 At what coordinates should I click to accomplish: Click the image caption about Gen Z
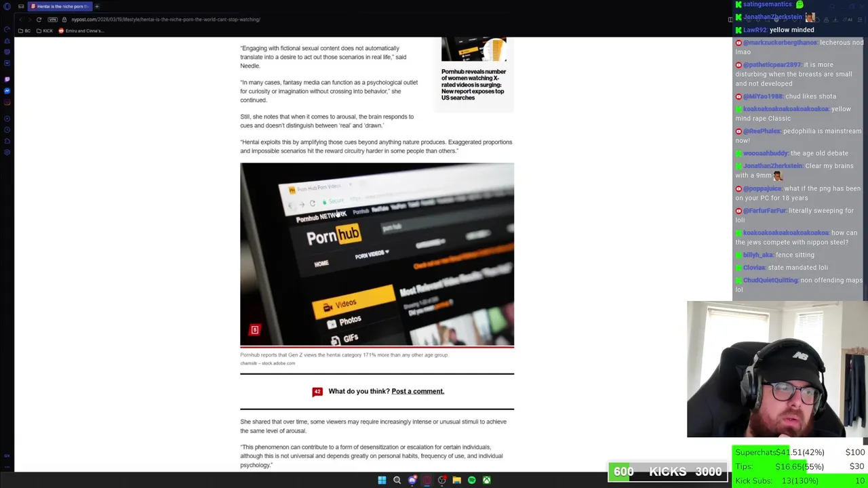pos(344,354)
